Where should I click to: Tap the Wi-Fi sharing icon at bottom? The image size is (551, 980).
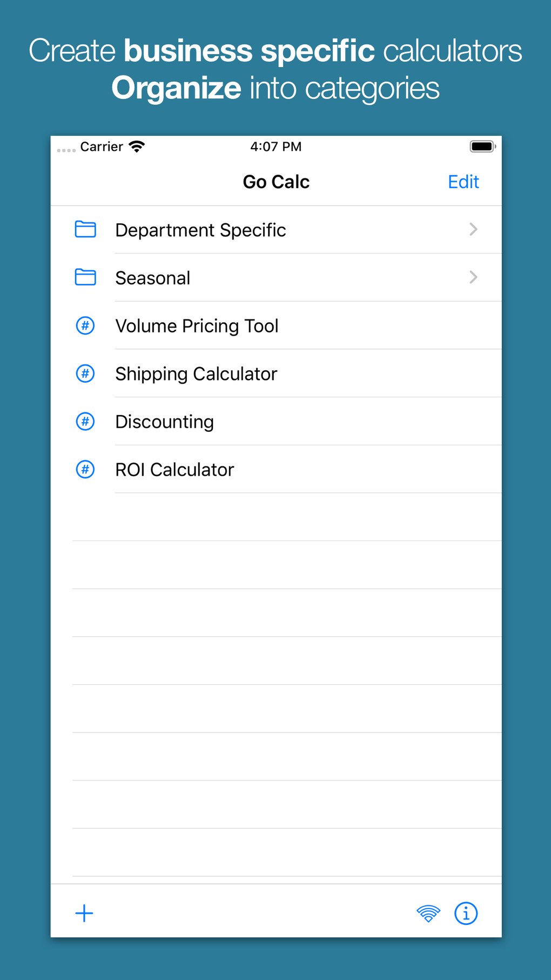tap(428, 913)
